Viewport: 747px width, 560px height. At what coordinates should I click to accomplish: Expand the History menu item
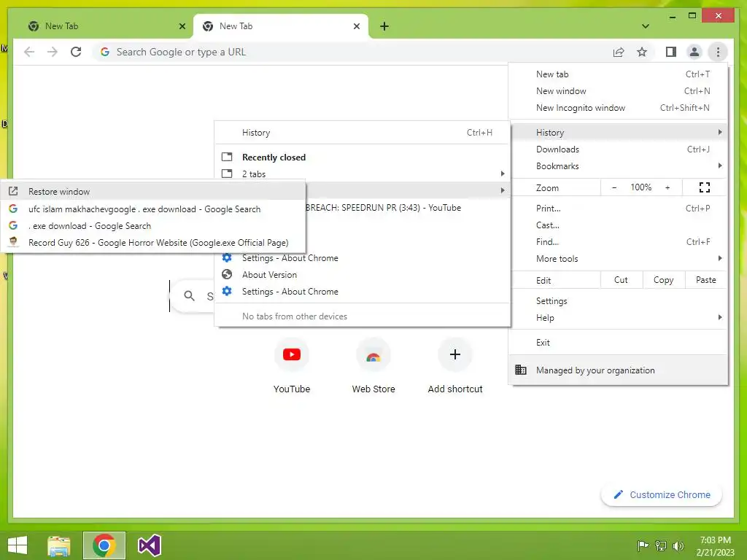[618, 133]
